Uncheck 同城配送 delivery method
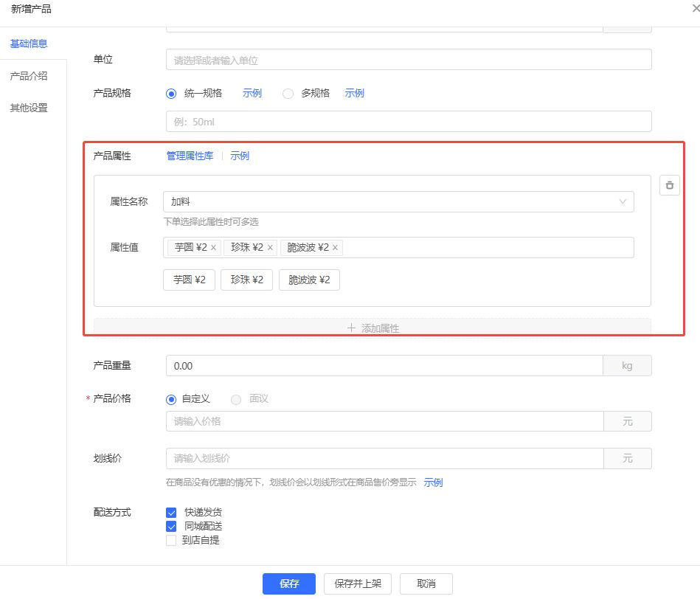 pyautogui.click(x=171, y=527)
